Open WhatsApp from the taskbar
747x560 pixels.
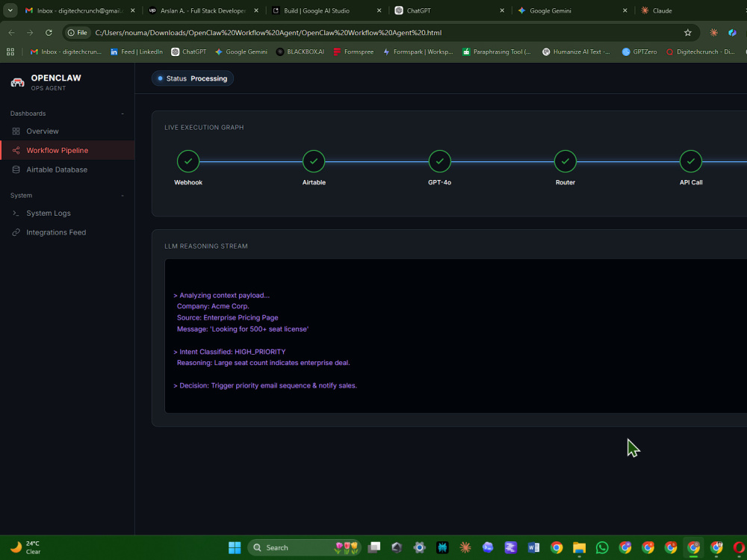point(602,547)
